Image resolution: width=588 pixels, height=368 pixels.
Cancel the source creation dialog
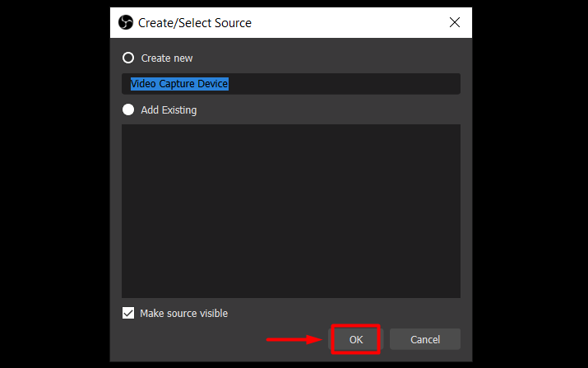tap(425, 339)
